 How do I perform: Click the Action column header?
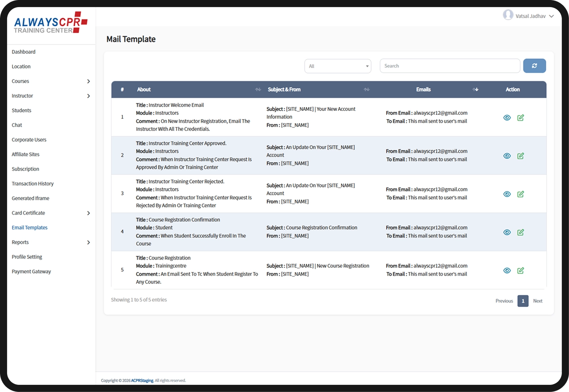coord(512,89)
